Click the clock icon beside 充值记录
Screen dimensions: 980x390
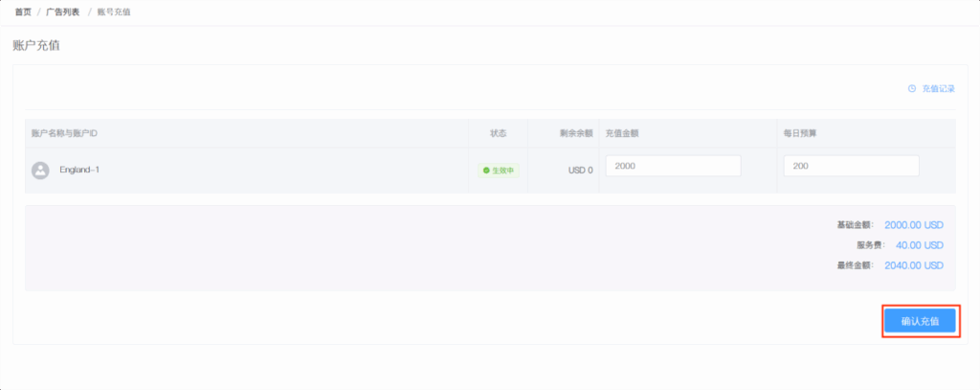(912, 88)
